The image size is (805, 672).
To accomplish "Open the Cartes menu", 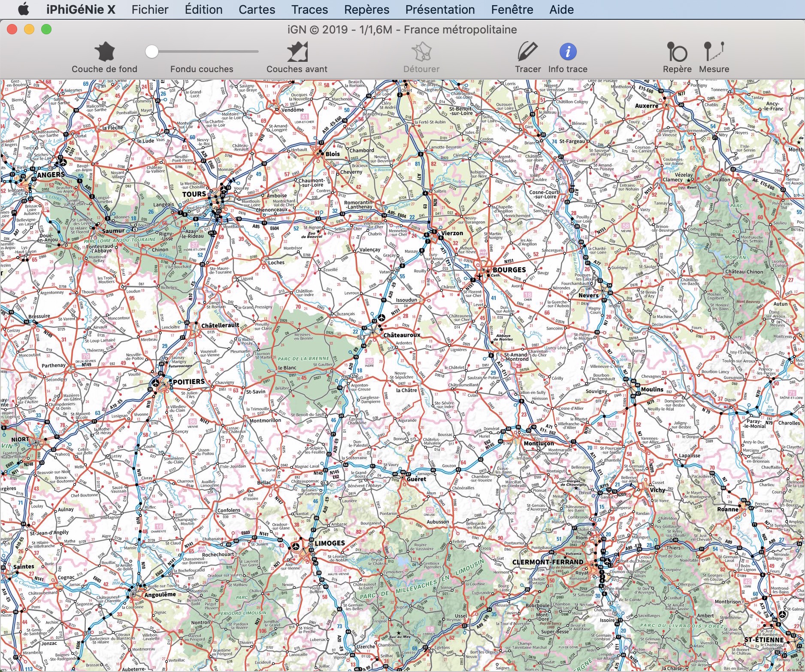I will point(257,9).
